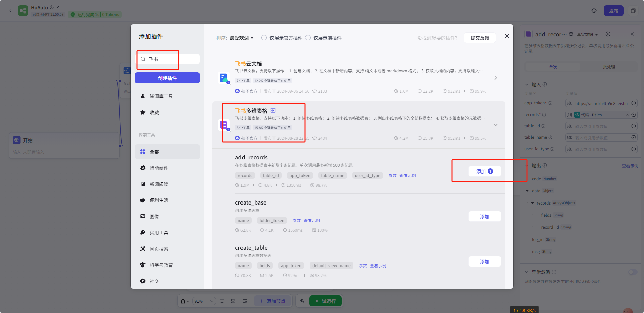Click the 飞书云文档 plugin icon
The image size is (644, 313).
point(224,78)
